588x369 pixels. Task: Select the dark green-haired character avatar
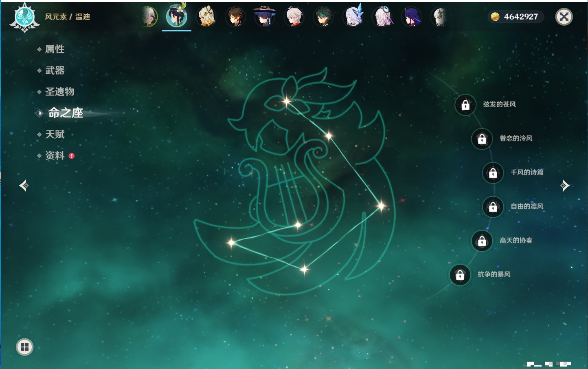coord(323,17)
